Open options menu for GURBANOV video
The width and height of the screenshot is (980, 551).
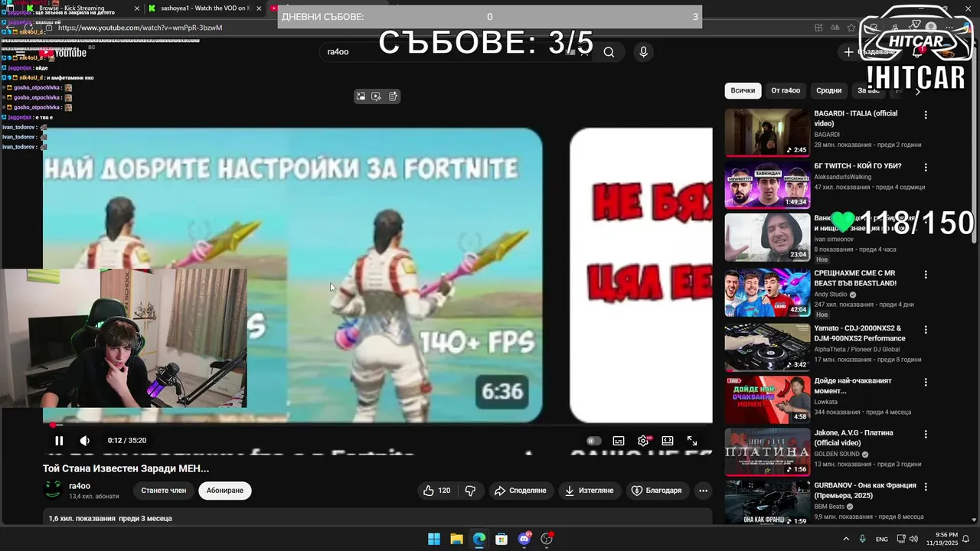coord(926,486)
